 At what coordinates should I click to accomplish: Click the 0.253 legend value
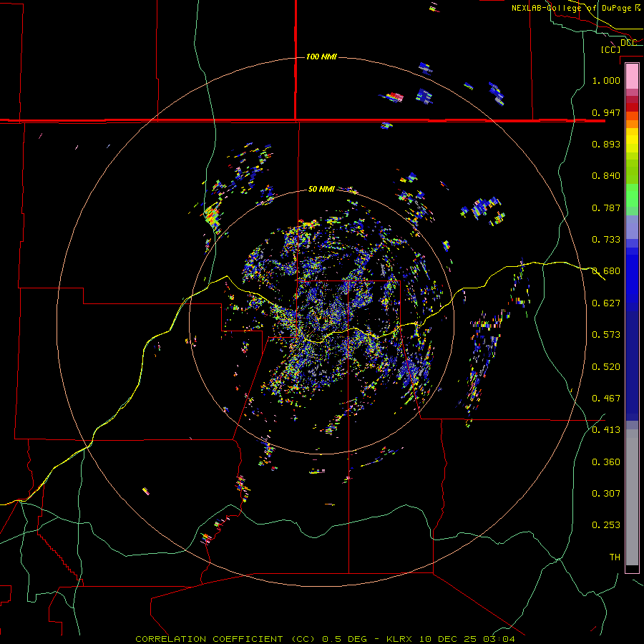pyautogui.click(x=606, y=525)
